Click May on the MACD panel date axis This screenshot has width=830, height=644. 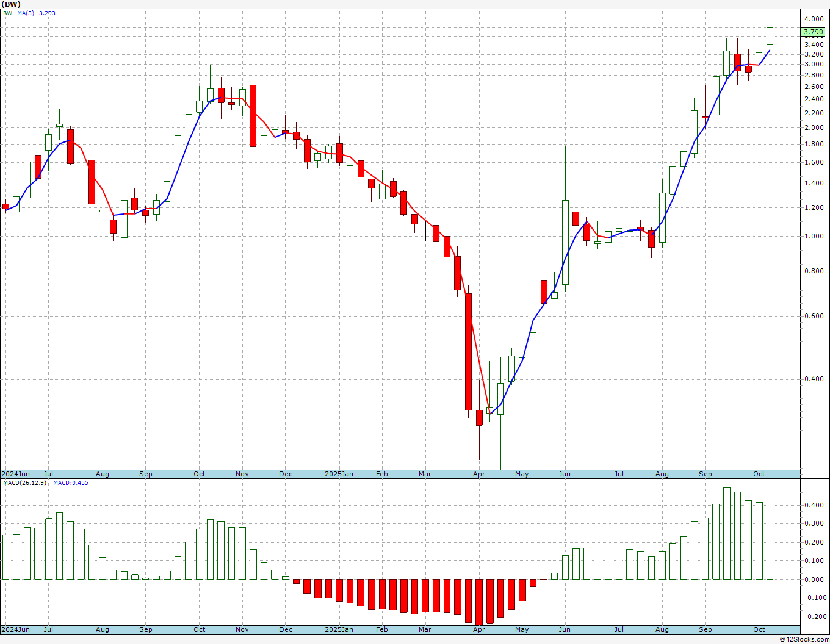click(522, 629)
